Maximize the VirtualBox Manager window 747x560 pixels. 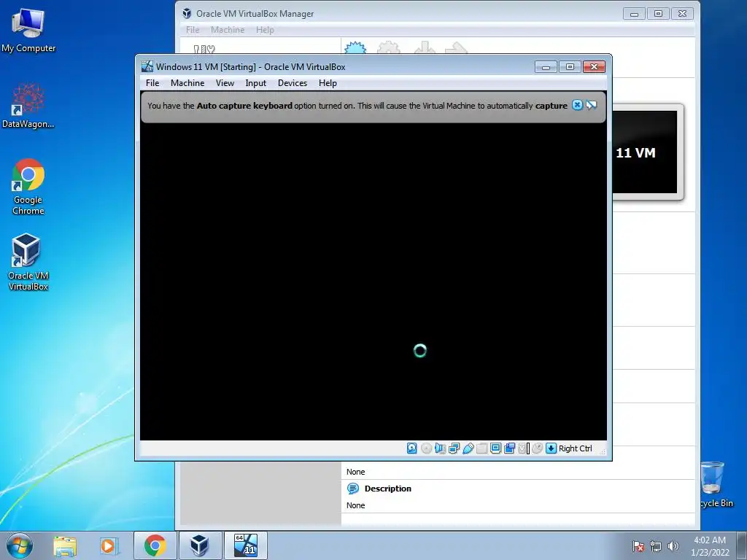(658, 14)
